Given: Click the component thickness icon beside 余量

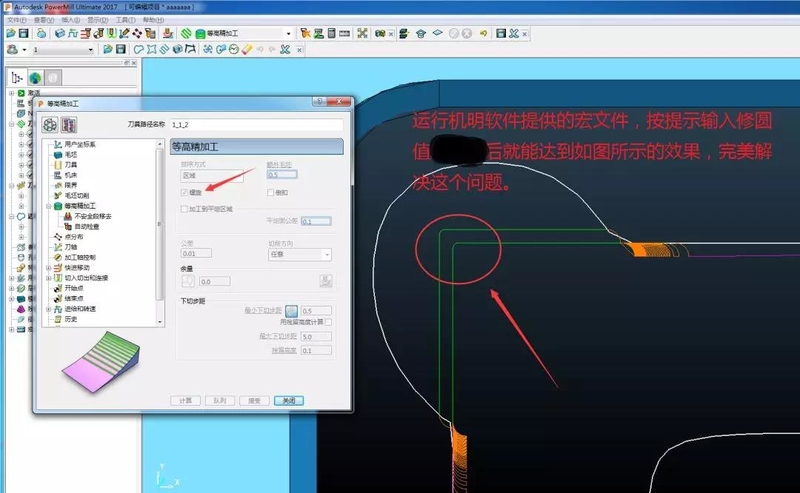Looking at the screenshot, I should [188, 282].
